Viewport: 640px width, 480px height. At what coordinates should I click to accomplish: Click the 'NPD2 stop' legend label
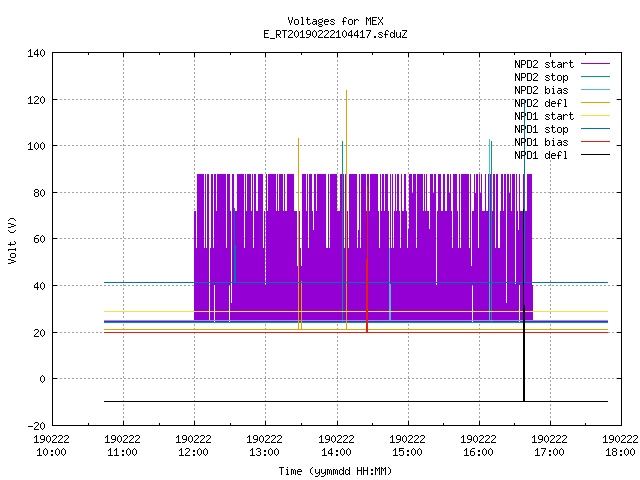[x=541, y=77]
